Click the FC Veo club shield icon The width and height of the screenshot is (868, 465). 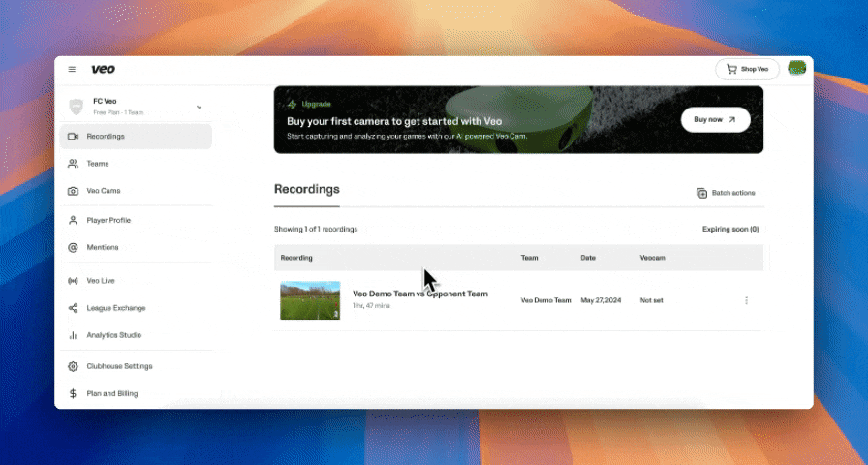pos(76,107)
